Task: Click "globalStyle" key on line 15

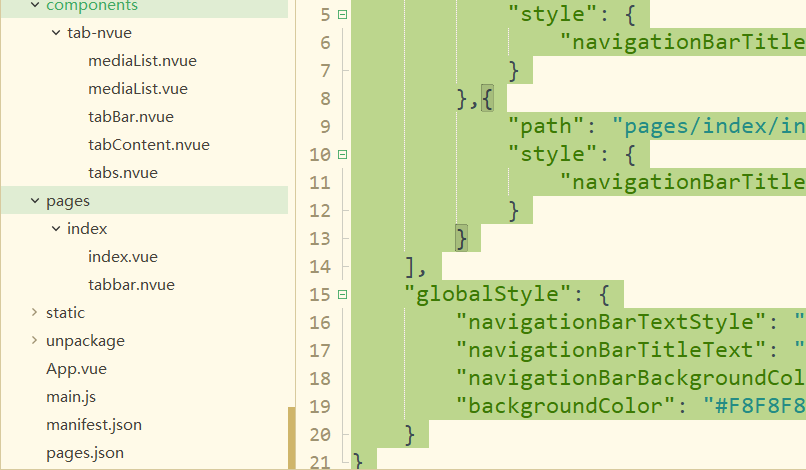Action: [487, 295]
